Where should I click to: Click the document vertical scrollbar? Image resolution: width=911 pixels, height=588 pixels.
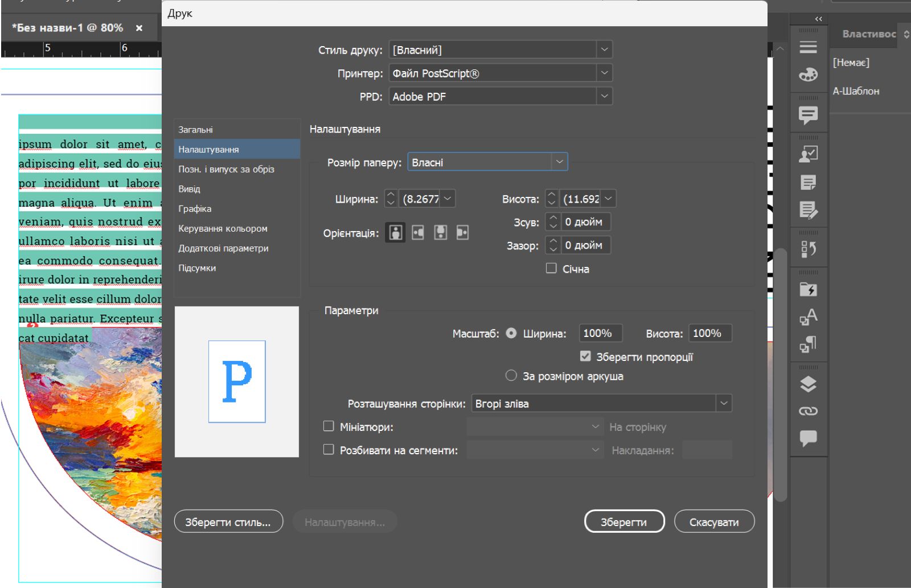pos(781,375)
